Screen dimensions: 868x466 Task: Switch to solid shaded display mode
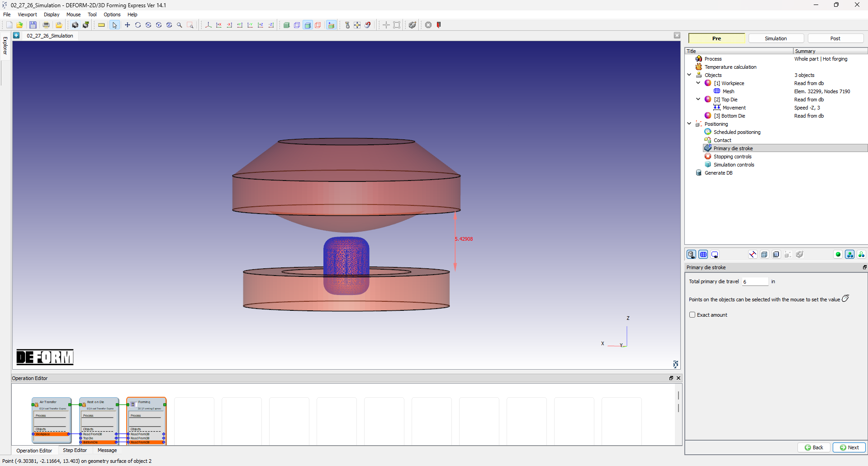coord(287,25)
